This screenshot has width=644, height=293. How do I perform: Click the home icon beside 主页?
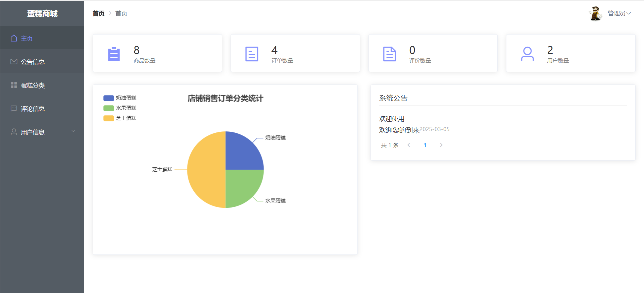(14, 38)
